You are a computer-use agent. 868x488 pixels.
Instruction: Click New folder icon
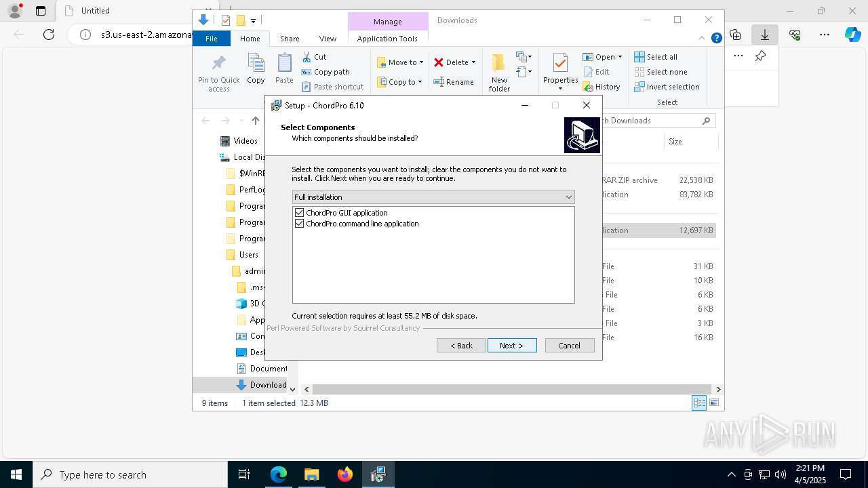498,63
